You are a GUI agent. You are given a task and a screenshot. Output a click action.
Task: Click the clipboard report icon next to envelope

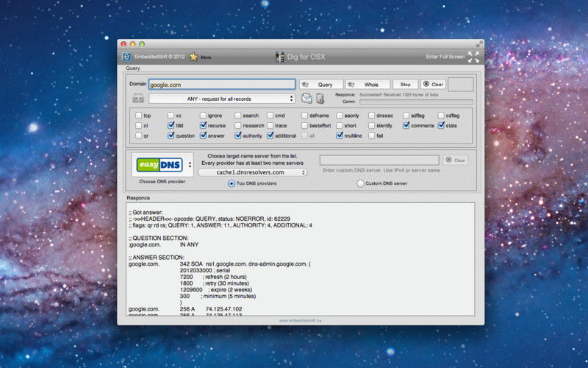pyautogui.click(x=320, y=99)
